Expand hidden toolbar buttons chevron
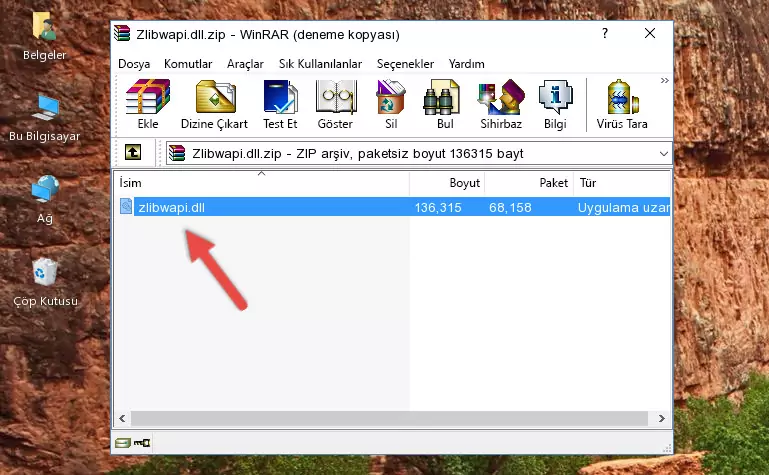This screenshot has height=475, width=769. pyautogui.click(x=665, y=80)
